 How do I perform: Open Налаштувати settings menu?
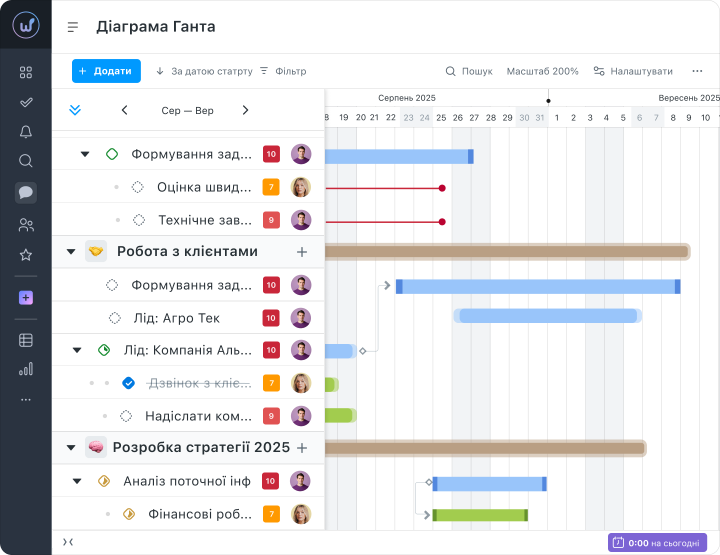click(x=633, y=72)
